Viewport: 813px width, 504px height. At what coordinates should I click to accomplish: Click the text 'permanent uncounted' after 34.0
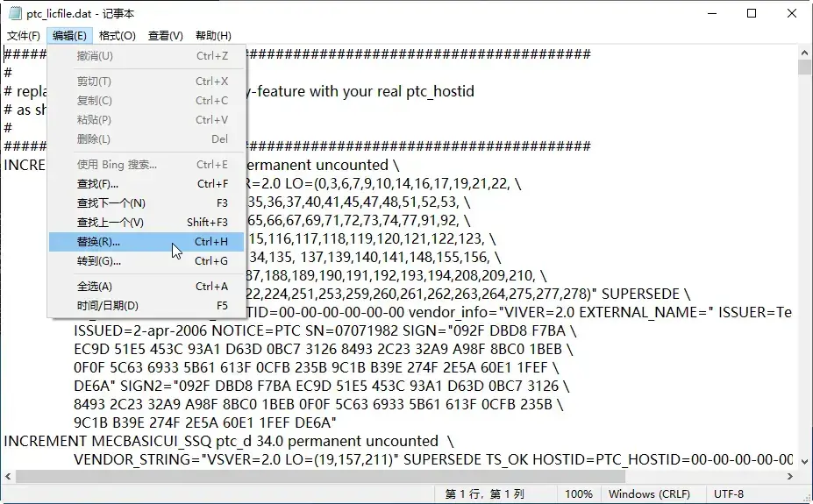tap(363, 441)
